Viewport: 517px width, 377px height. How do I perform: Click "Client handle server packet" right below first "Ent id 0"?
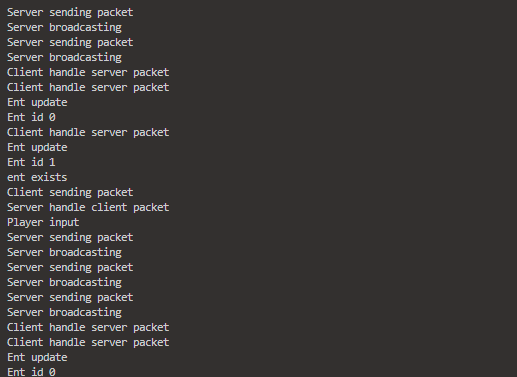pyautogui.click(x=88, y=132)
